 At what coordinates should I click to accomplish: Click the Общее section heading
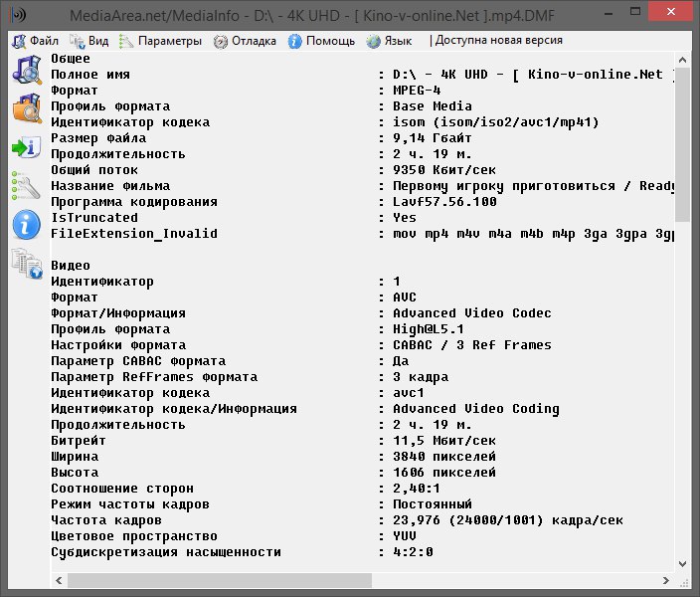coord(71,59)
